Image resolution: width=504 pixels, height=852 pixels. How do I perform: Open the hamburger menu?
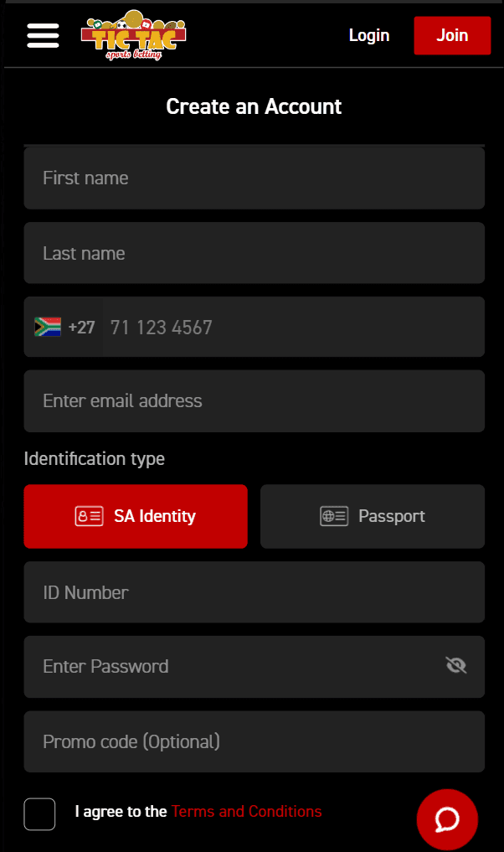43,35
